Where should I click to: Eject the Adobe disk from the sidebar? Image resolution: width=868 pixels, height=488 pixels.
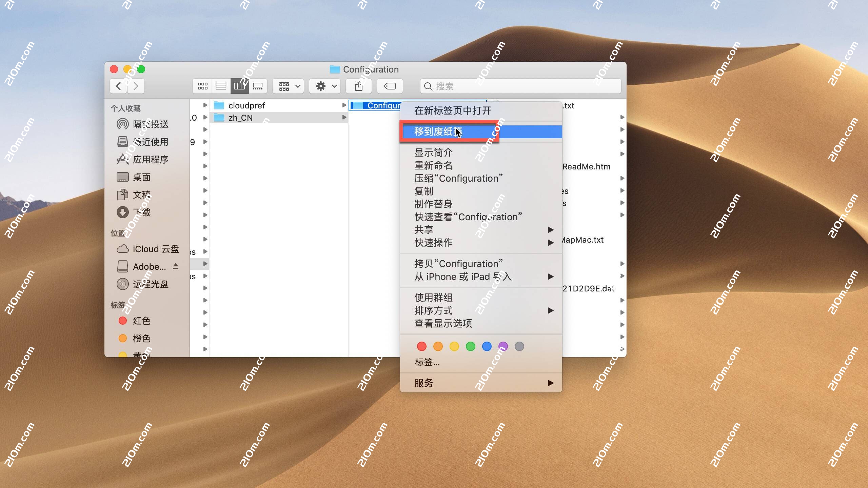click(176, 266)
